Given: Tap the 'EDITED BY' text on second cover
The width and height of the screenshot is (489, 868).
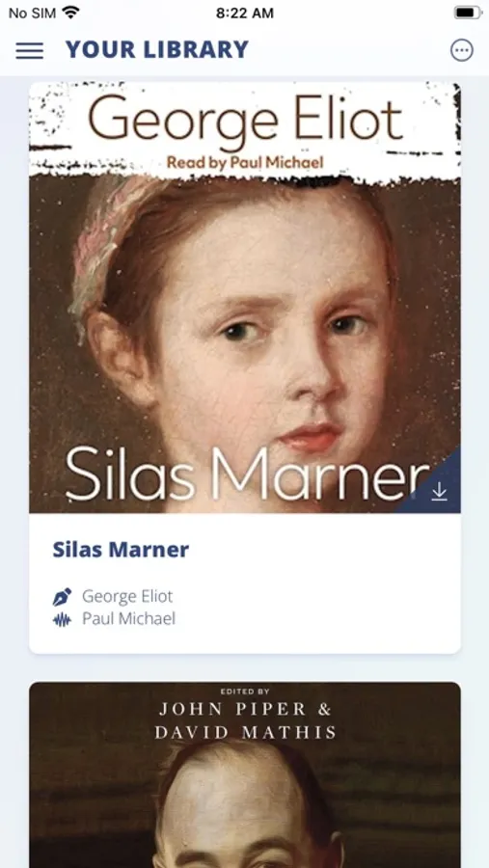Looking at the screenshot, I should tap(245, 692).
